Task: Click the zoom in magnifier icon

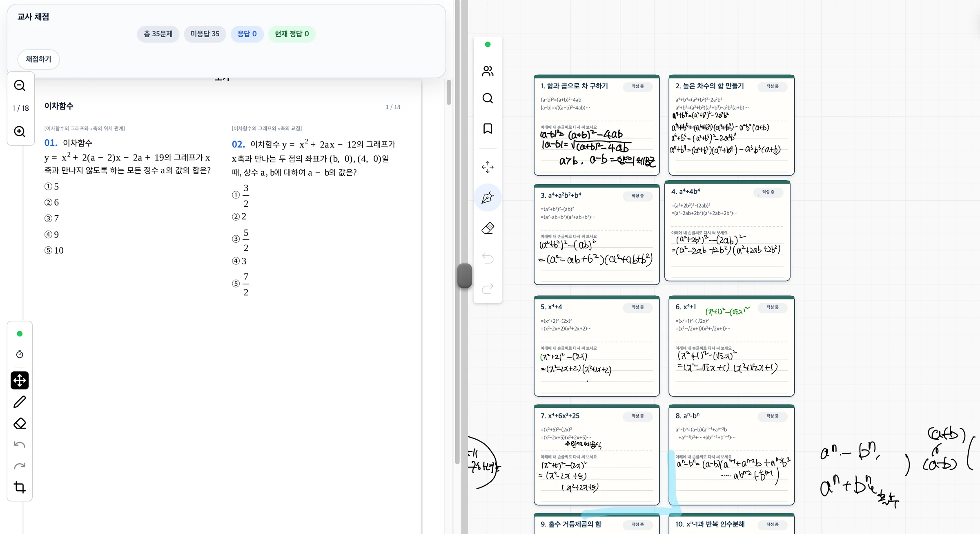Action: tap(20, 132)
